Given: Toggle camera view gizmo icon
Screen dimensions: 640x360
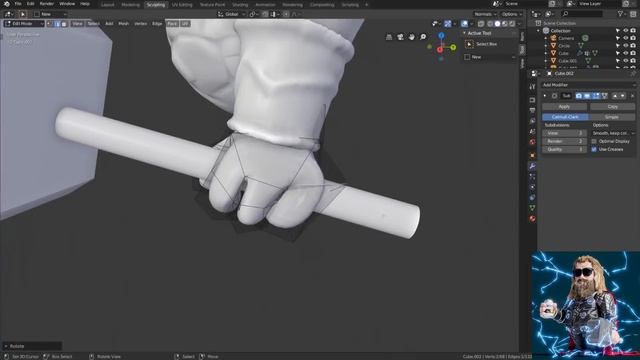Looking at the screenshot, I should point(400,37).
